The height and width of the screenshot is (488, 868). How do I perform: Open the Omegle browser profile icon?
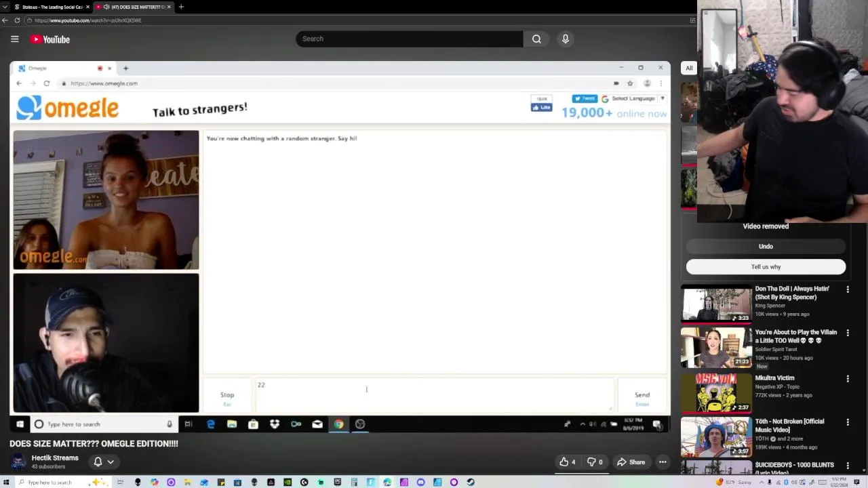coord(647,83)
